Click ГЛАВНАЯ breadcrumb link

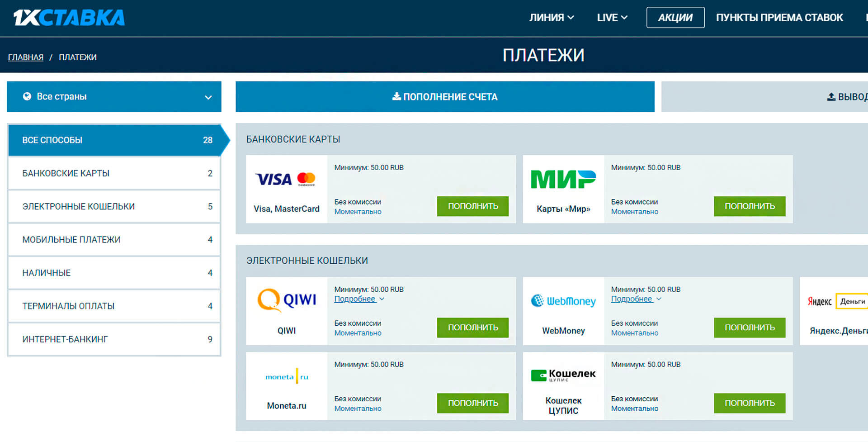(26, 57)
